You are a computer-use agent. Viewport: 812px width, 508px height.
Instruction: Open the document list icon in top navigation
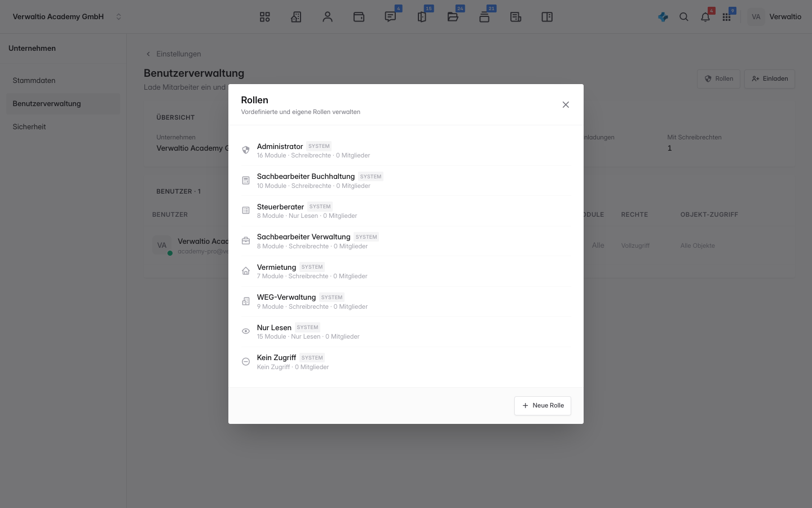tap(515, 17)
